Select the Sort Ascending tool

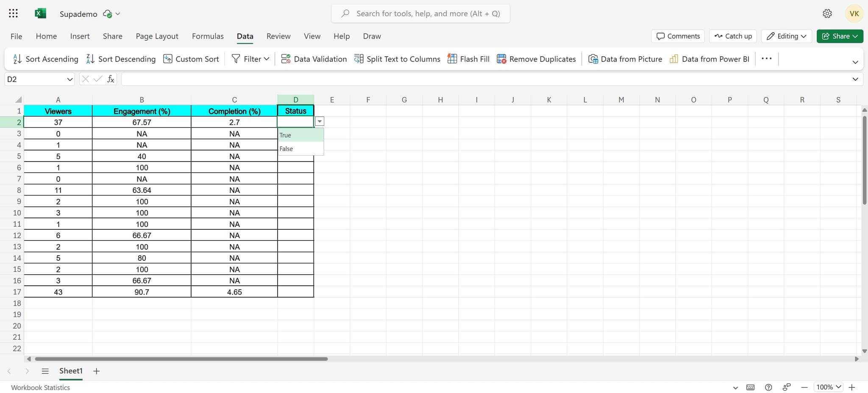45,59
